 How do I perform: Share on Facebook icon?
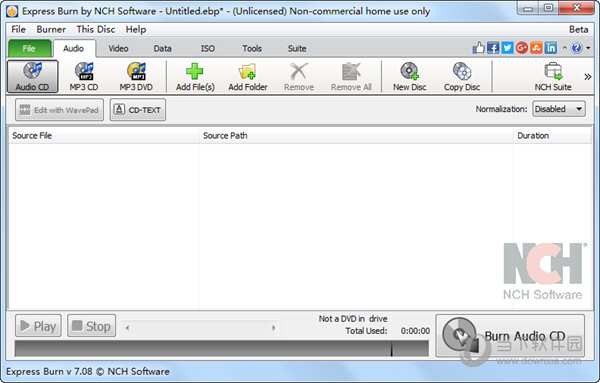tap(493, 48)
